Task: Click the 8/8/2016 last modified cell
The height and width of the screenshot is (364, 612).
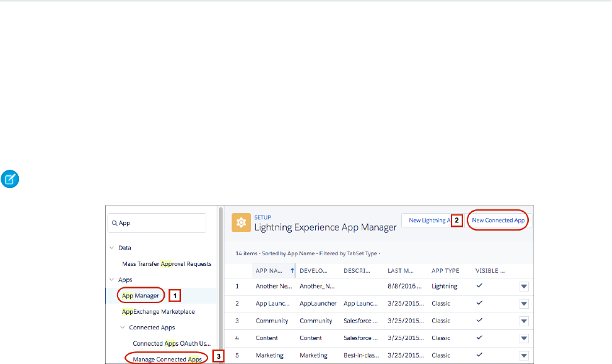Action: tap(404, 286)
